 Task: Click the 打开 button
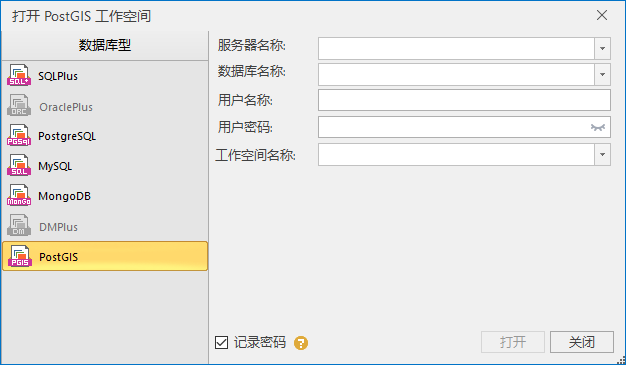pos(513,342)
